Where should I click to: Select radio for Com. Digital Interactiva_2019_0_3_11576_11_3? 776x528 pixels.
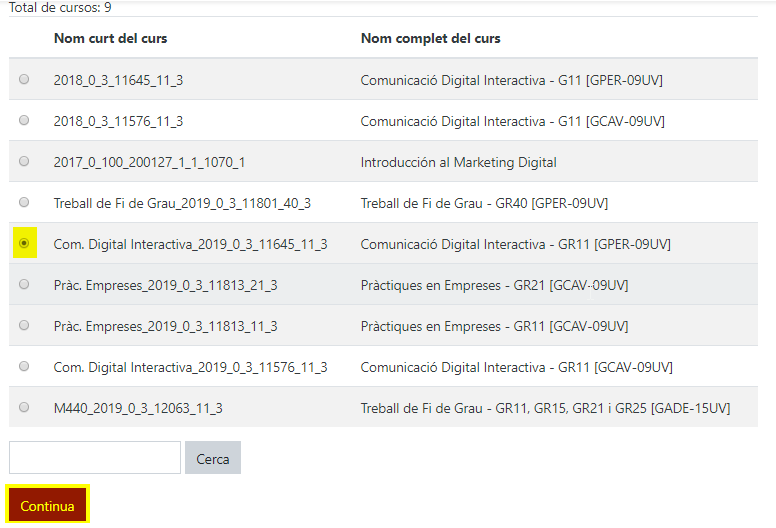click(x=24, y=367)
